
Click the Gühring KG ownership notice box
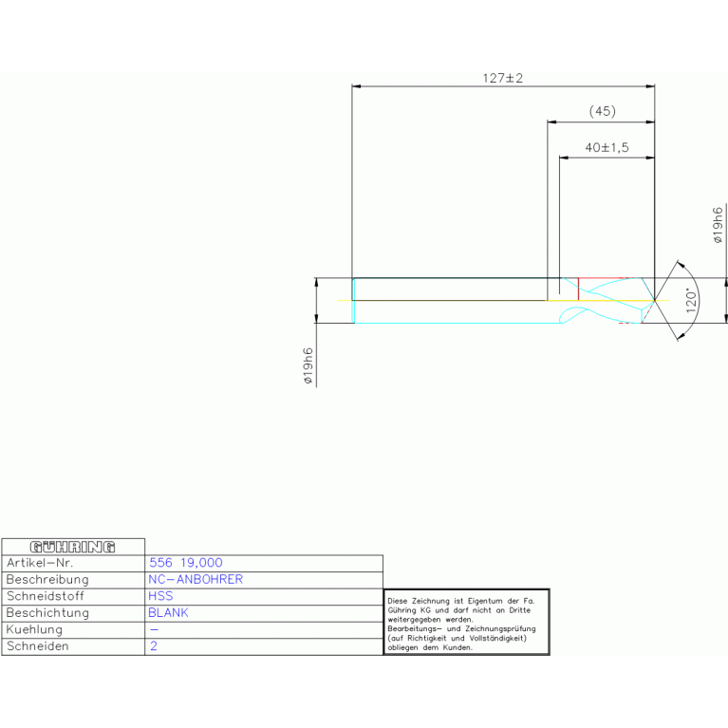[x=466, y=622]
